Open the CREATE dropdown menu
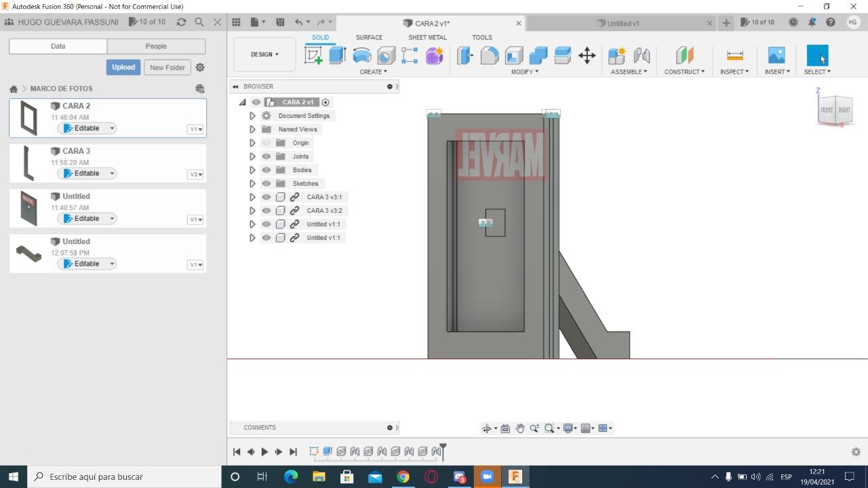This screenshot has width=868, height=488. click(374, 72)
